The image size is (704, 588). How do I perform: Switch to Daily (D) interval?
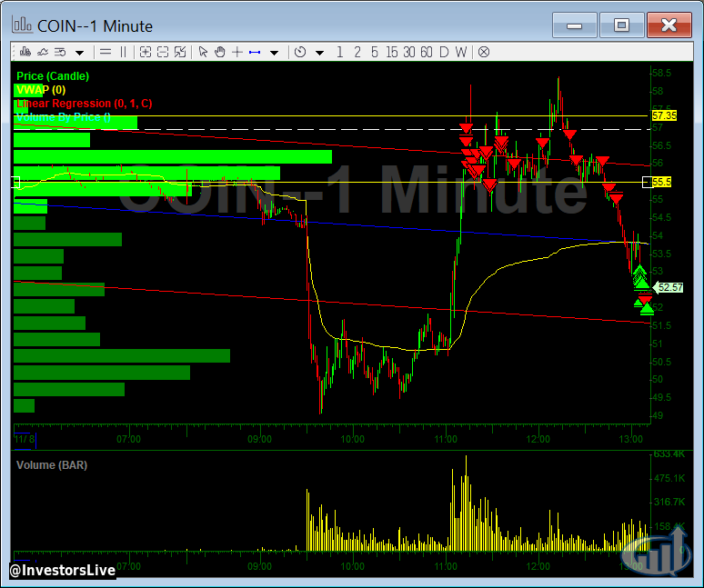444,52
